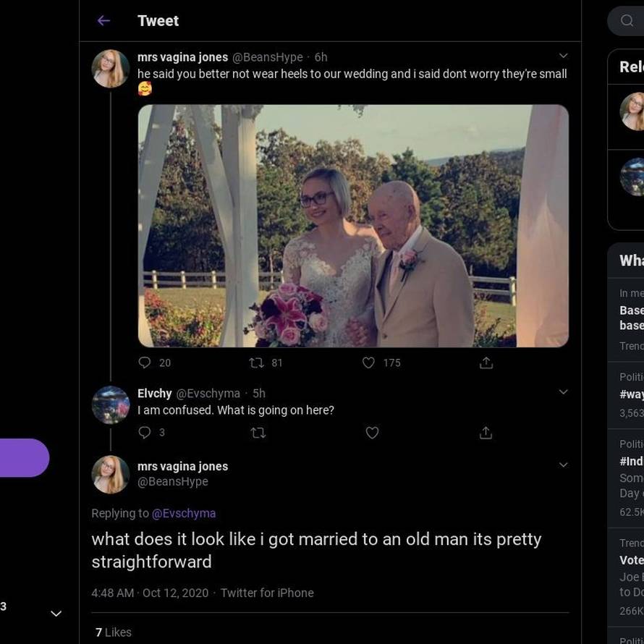Image resolution: width=644 pixels, height=644 pixels.
Task: Like the wedding photo tweet
Action: [x=369, y=363]
